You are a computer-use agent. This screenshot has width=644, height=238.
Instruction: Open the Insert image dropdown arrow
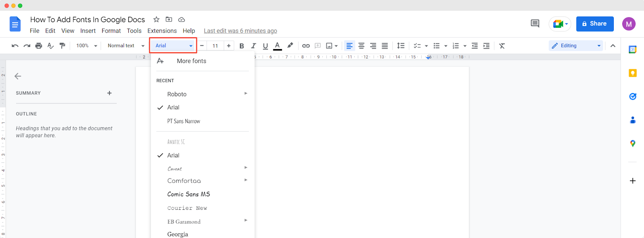point(336,46)
